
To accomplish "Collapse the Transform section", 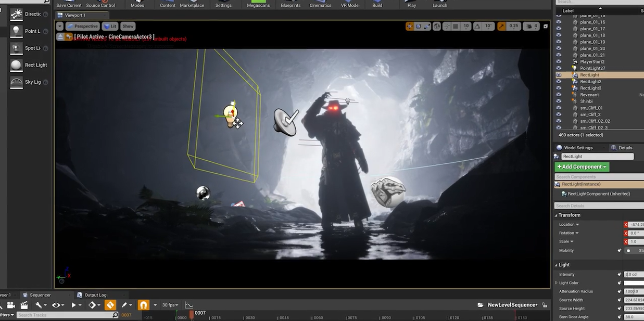I will tap(557, 215).
